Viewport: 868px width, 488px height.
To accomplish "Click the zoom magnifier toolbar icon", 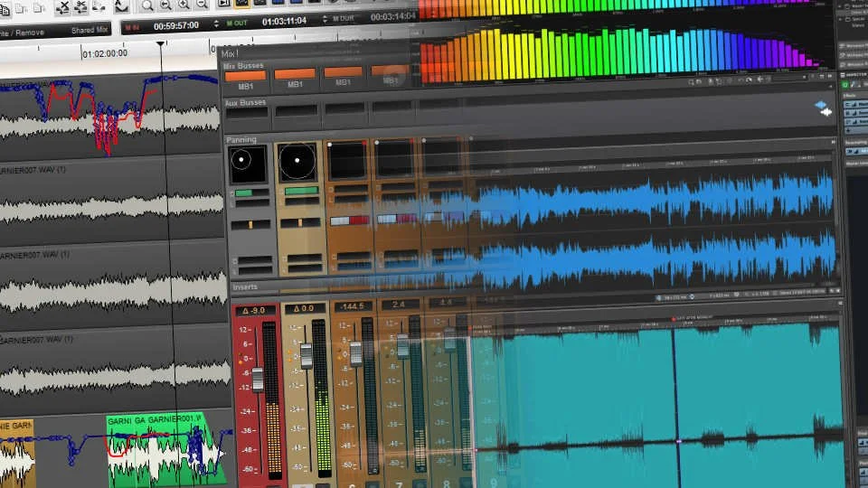I will (x=146, y=5).
